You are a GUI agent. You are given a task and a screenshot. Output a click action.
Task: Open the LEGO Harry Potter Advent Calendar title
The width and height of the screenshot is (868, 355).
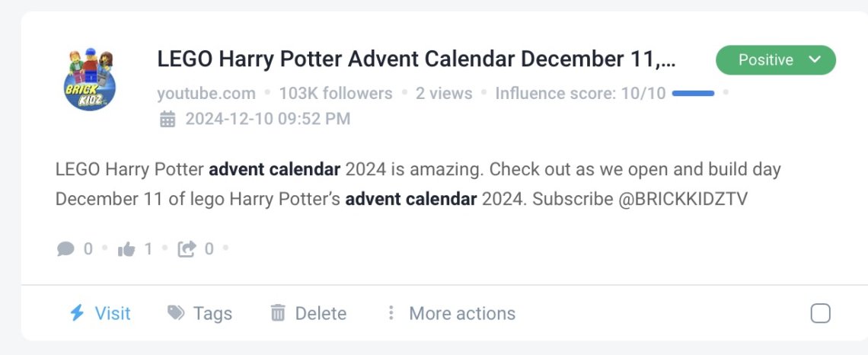(x=416, y=59)
